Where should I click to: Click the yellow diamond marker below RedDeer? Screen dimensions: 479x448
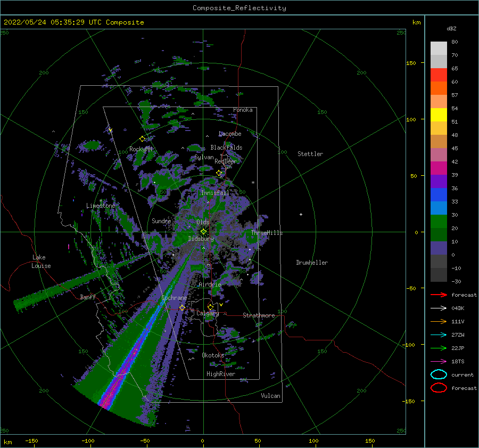point(219,173)
